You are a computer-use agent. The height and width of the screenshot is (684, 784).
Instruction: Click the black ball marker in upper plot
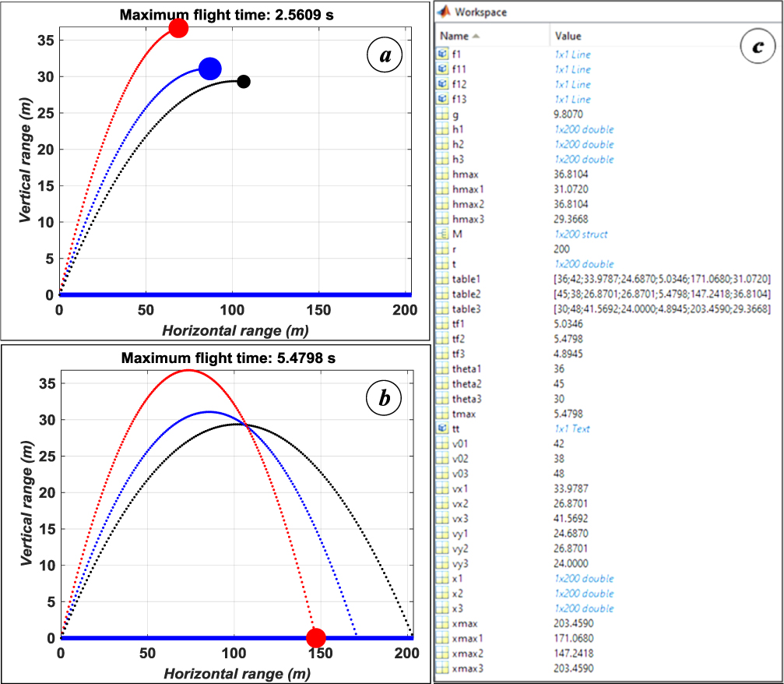(x=244, y=82)
